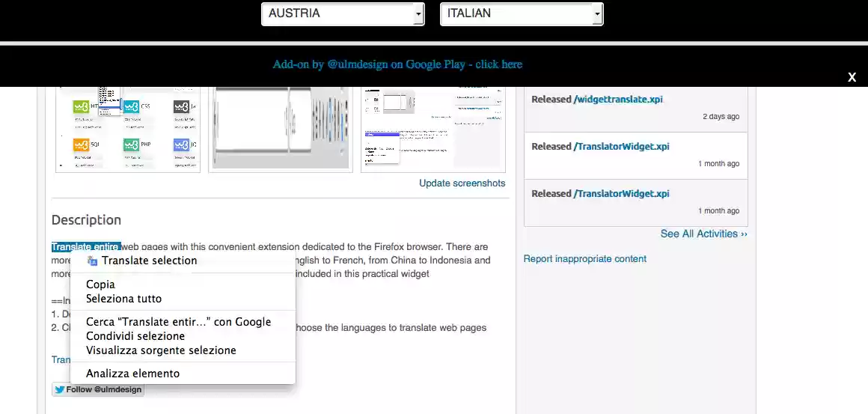The image size is (868, 414).
Task: Open the /widgettranslate.xpi release link
Action: (x=618, y=100)
